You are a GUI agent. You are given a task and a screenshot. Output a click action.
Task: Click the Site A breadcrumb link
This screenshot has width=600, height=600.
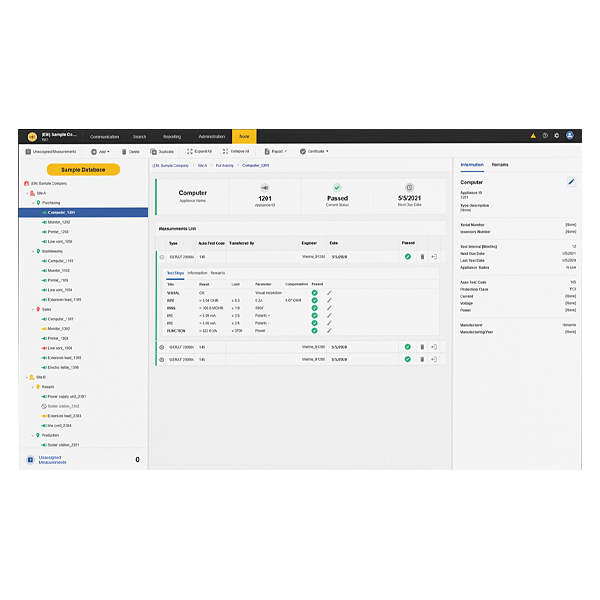202,166
